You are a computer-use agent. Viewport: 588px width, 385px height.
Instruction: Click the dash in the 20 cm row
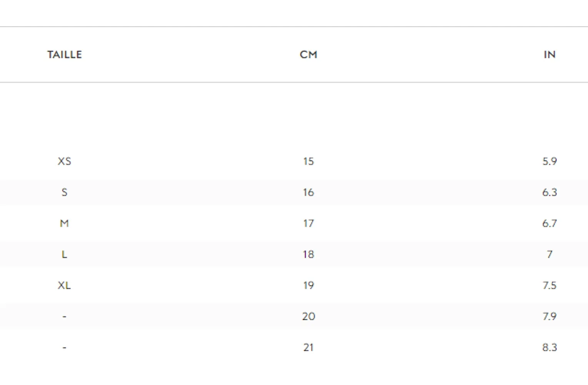[64, 316]
